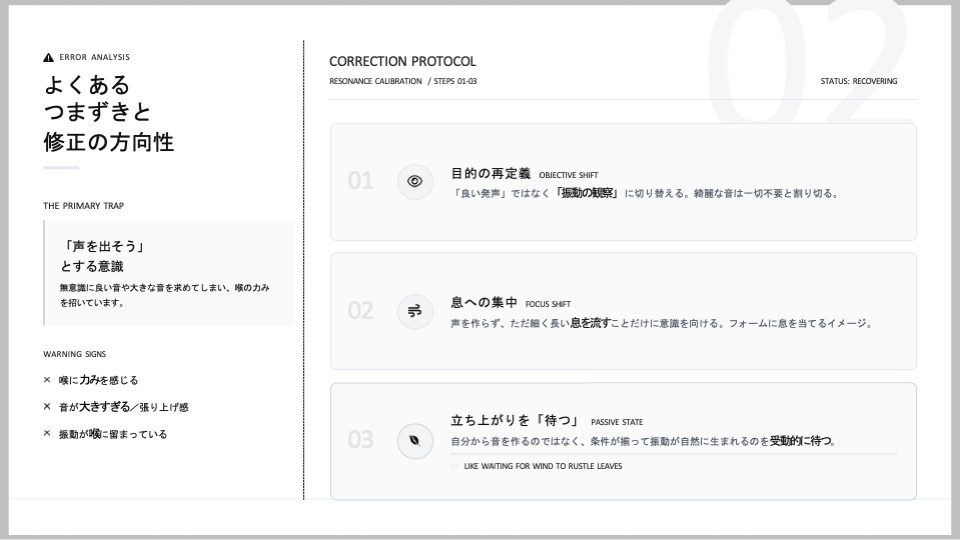Click the X mark beside 音が大きすぎる
Viewport: 960px width, 540px height.
47,407
